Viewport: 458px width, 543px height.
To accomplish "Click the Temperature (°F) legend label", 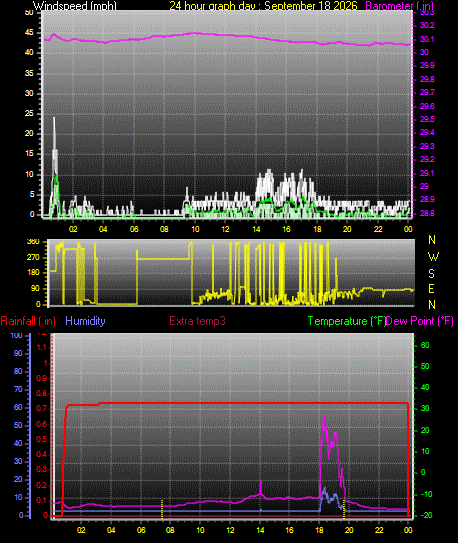I will 347,321.
